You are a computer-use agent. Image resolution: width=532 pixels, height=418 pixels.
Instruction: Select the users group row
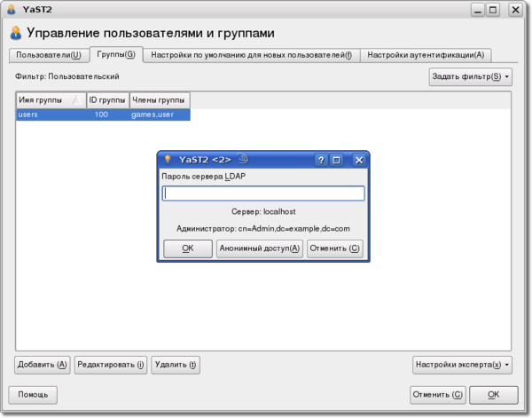pos(102,114)
